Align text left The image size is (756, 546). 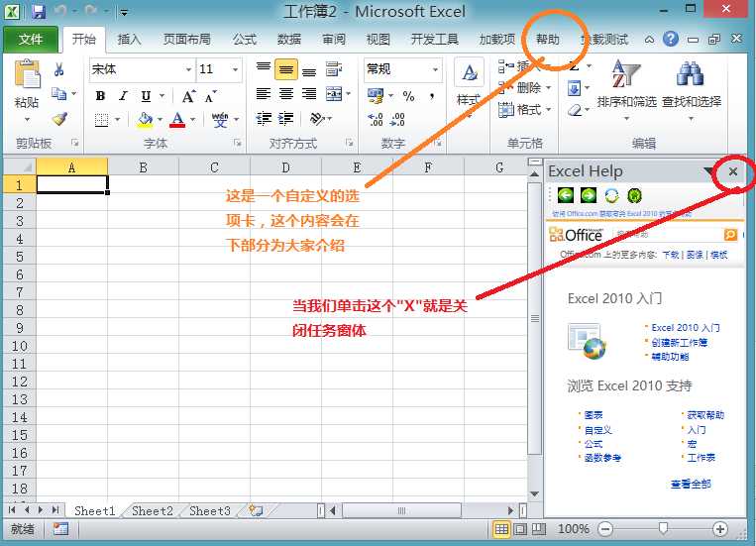point(264,93)
